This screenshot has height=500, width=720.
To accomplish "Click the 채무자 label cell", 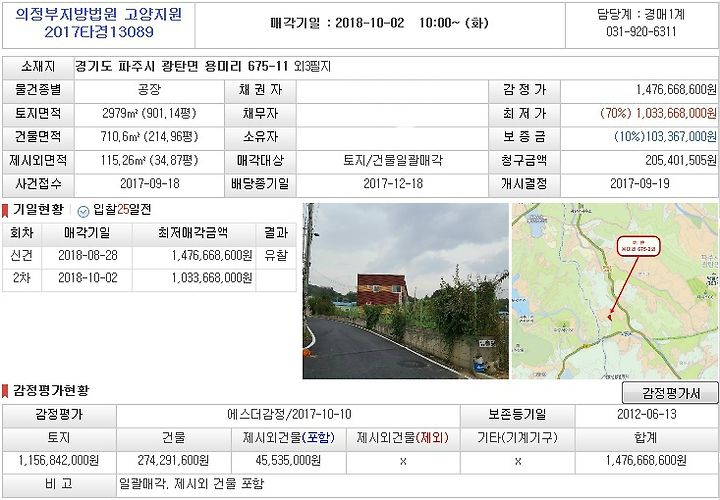I will 260,113.
